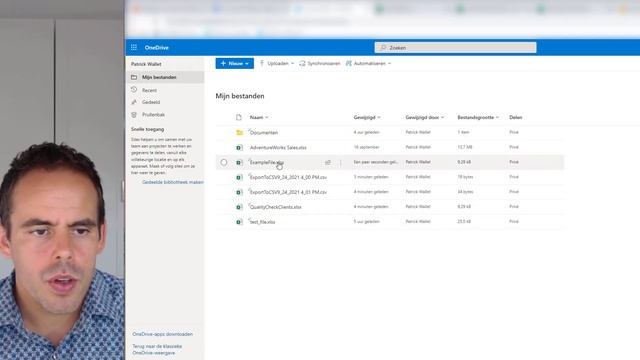Click Excel icon of QualityCheckClients.xlsx

pyautogui.click(x=240, y=207)
